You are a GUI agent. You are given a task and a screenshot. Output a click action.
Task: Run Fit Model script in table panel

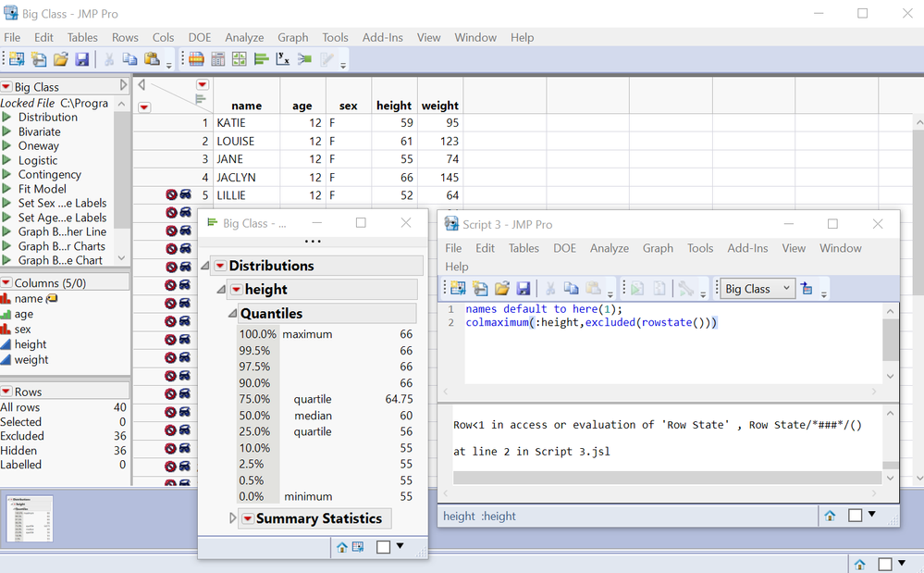click(x=42, y=189)
